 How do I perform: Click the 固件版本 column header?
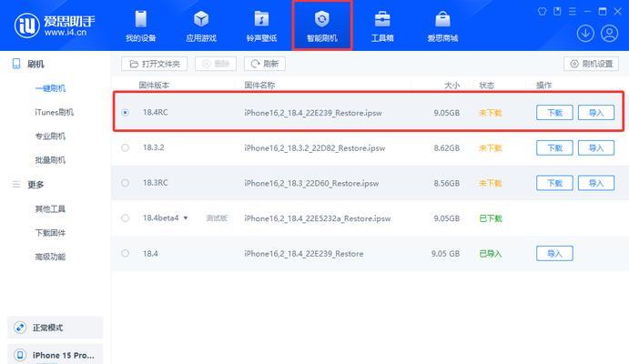click(154, 85)
